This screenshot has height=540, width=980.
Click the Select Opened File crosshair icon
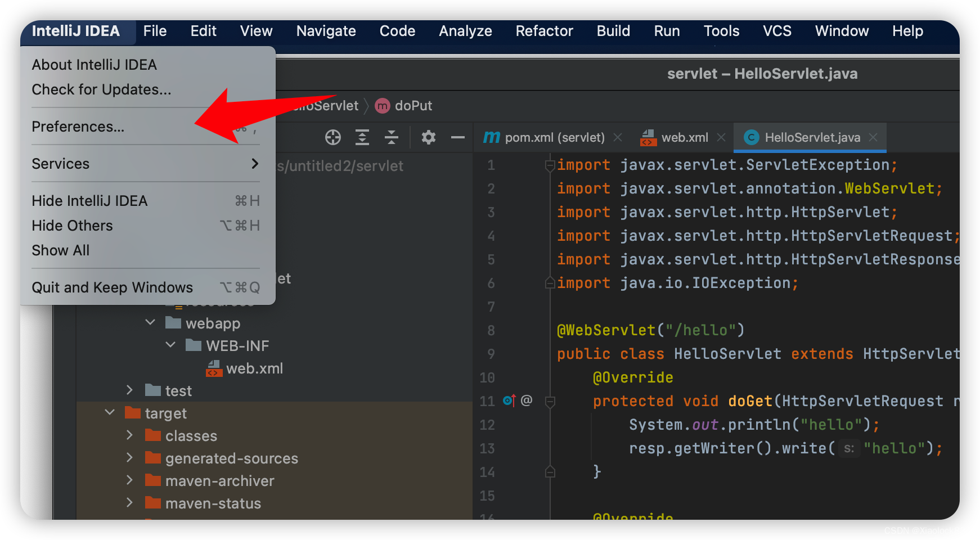point(333,137)
